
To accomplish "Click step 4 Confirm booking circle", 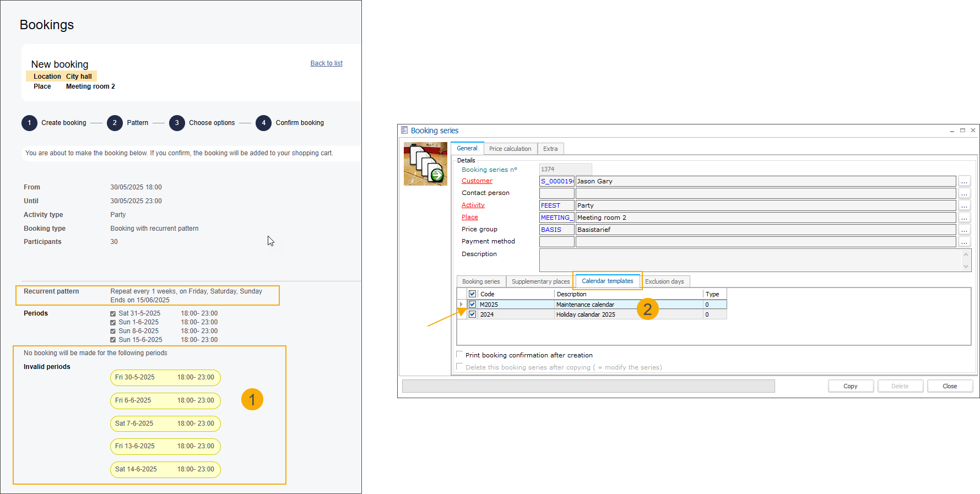I will tap(263, 123).
